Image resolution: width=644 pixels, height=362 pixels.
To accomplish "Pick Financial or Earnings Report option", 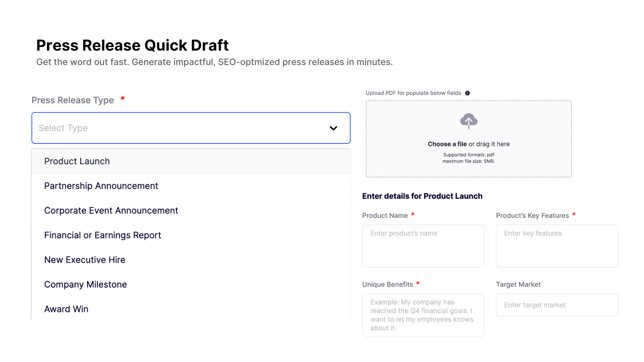I will click(x=191, y=235).
